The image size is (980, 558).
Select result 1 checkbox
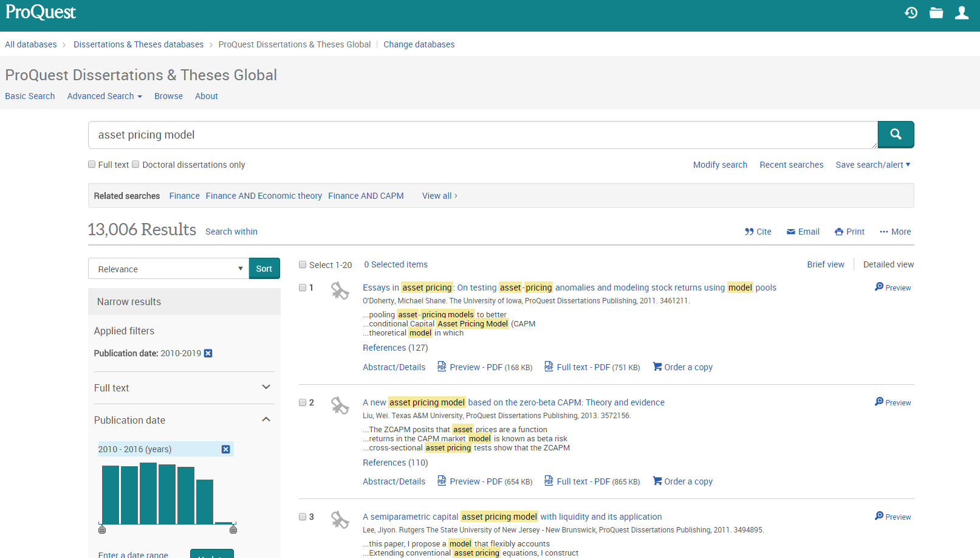(303, 288)
